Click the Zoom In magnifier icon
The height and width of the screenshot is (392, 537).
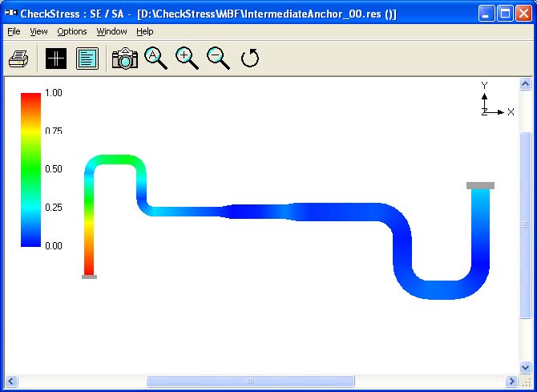187,59
